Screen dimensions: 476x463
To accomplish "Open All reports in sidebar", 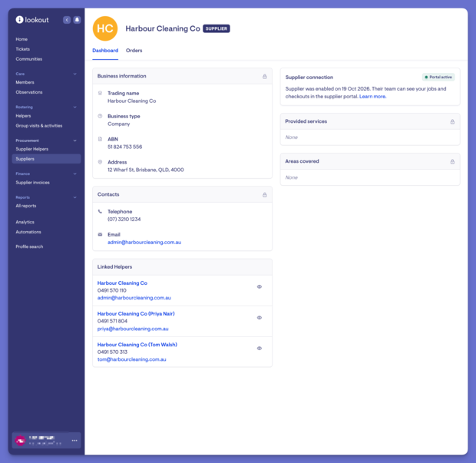I will click(x=26, y=206).
